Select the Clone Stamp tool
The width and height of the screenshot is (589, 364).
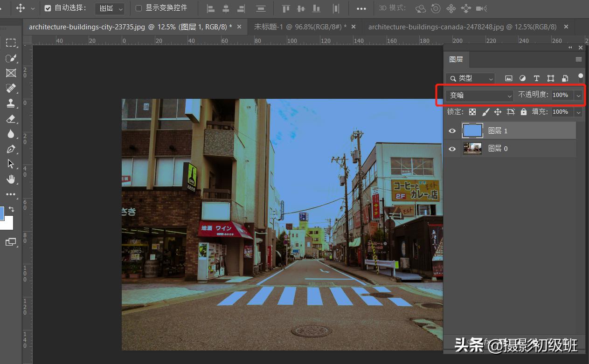11,103
